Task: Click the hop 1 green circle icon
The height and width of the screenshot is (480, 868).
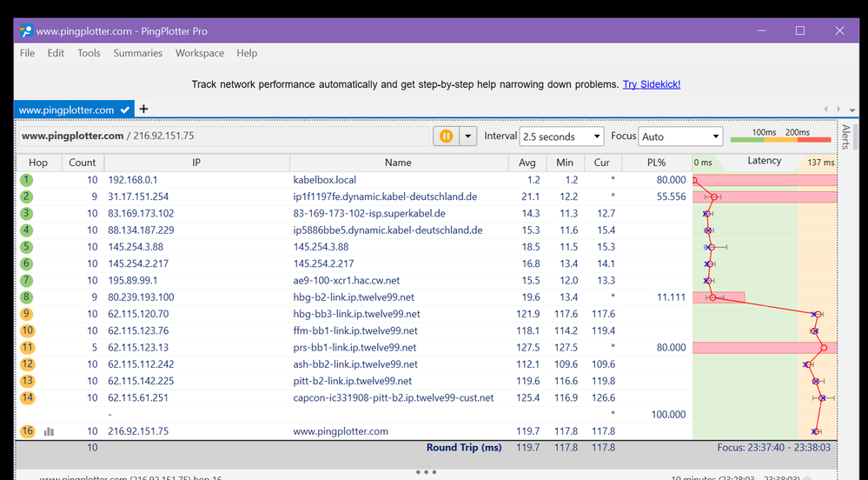Action: point(27,180)
